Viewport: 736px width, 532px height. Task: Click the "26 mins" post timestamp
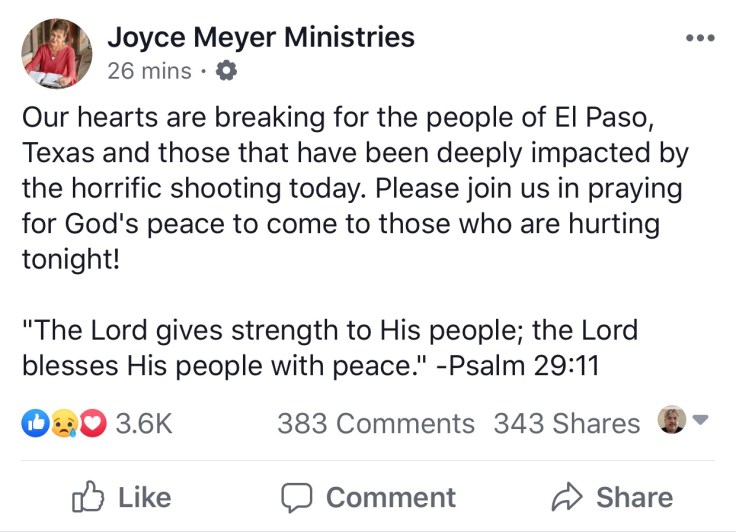[x=150, y=71]
